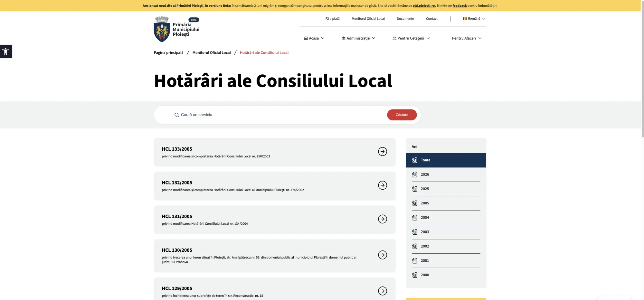Click the magnifier icon in search bar
The image size is (644, 300).
[176, 115]
